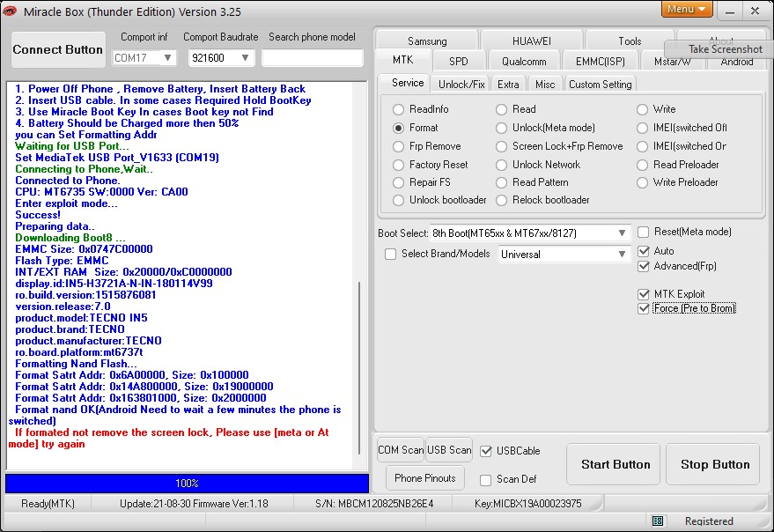Click the Start Button
Screen dimensions: 774x532
click(613, 464)
